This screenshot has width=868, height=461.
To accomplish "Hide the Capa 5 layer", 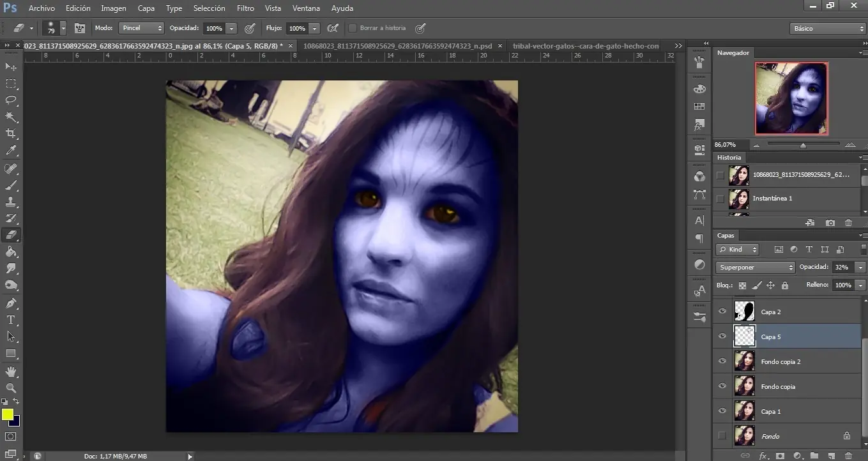I will point(722,336).
